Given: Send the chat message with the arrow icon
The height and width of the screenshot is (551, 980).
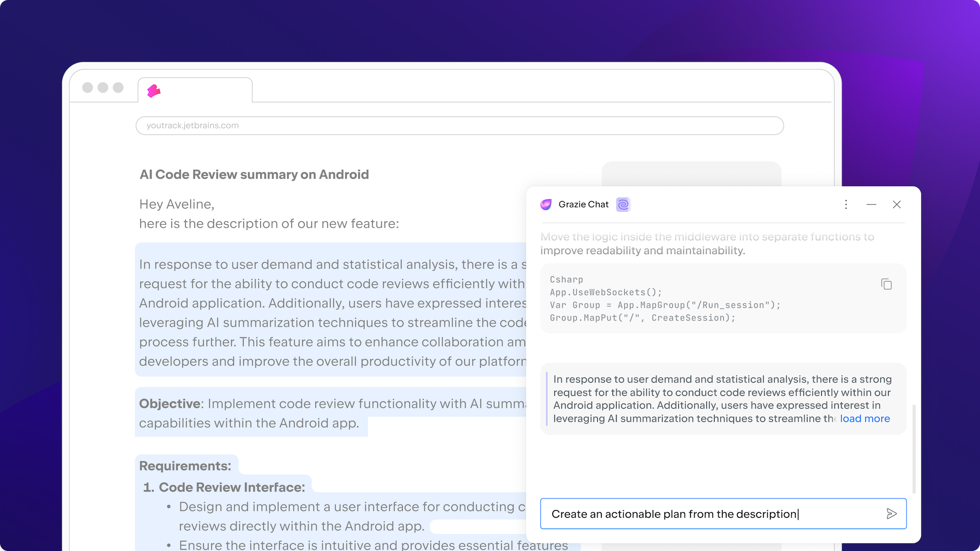Looking at the screenshot, I should pos(892,514).
